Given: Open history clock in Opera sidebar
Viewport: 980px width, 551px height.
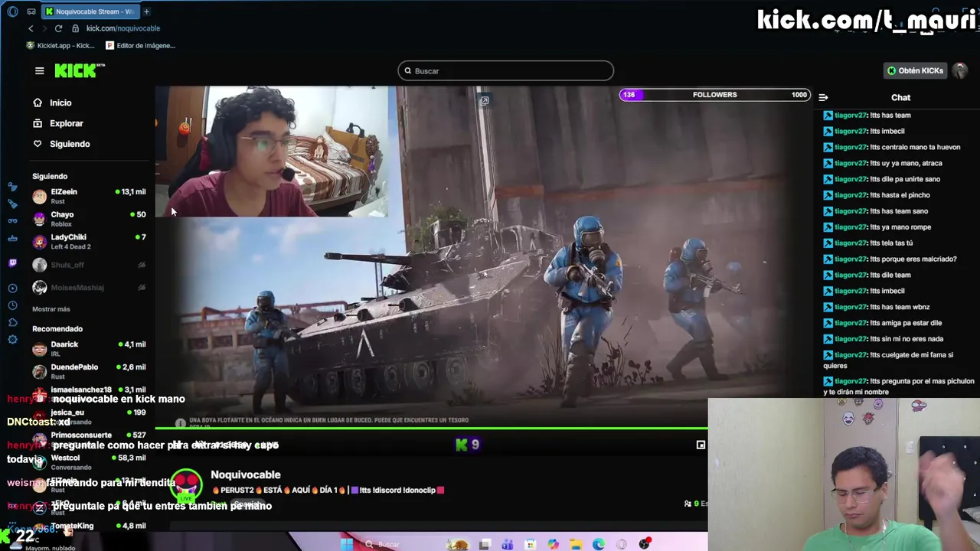Looking at the screenshot, I should [12, 305].
